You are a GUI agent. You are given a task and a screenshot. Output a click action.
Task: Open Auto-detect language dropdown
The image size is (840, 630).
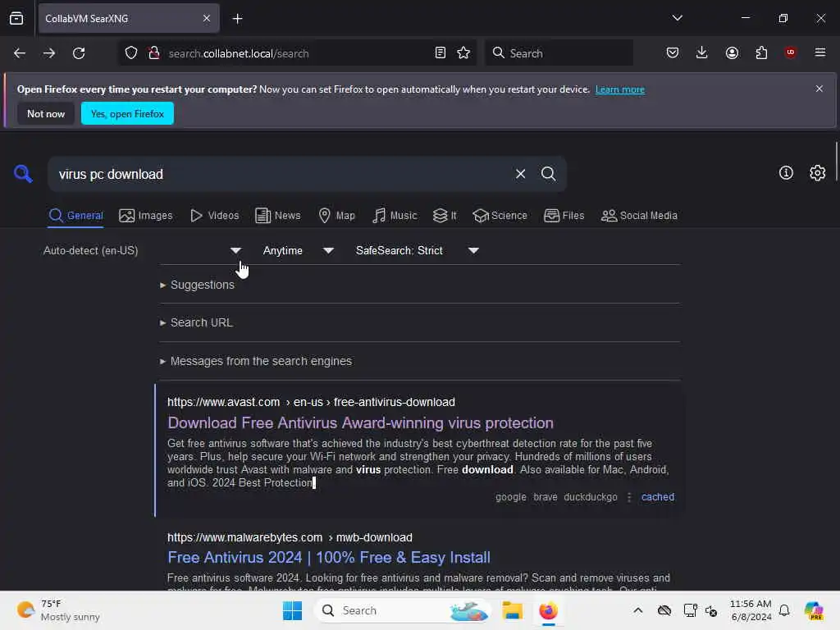(x=143, y=251)
